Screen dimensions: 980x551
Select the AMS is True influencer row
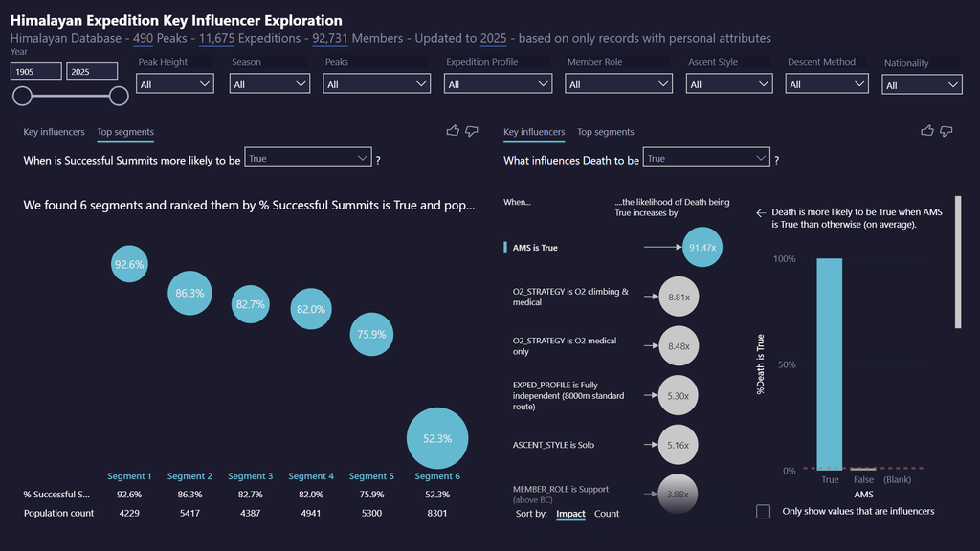pyautogui.click(x=535, y=248)
